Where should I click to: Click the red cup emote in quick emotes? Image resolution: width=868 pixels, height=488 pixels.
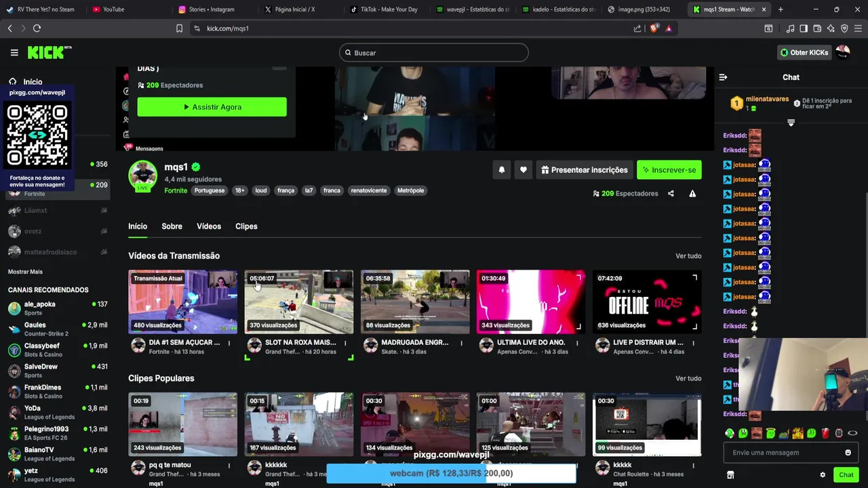pyautogui.click(x=825, y=433)
